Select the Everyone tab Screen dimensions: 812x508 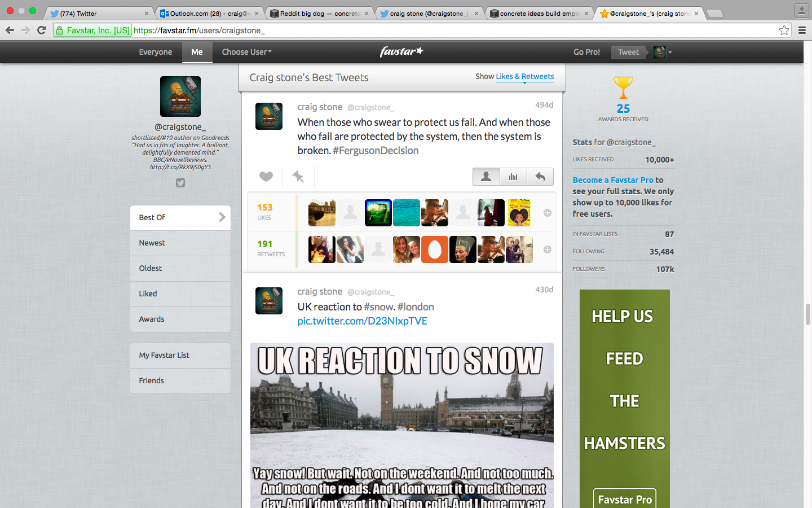156,52
